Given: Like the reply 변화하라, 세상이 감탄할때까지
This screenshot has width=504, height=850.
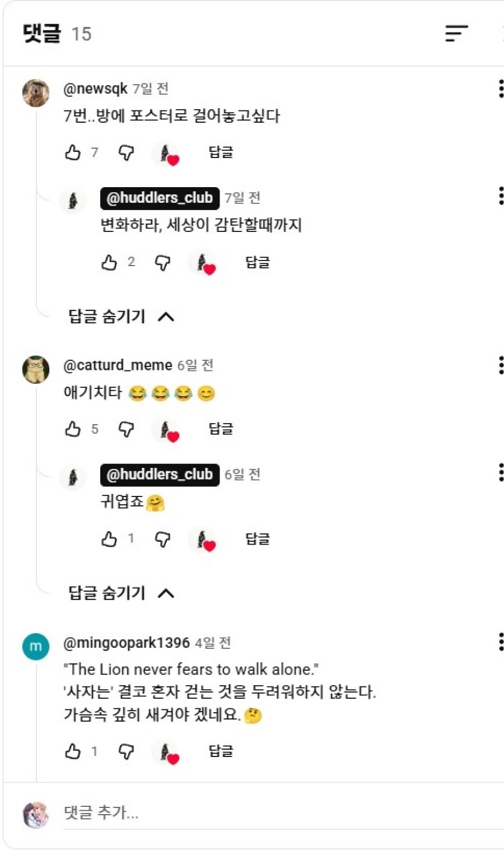Looking at the screenshot, I should (x=109, y=262).
